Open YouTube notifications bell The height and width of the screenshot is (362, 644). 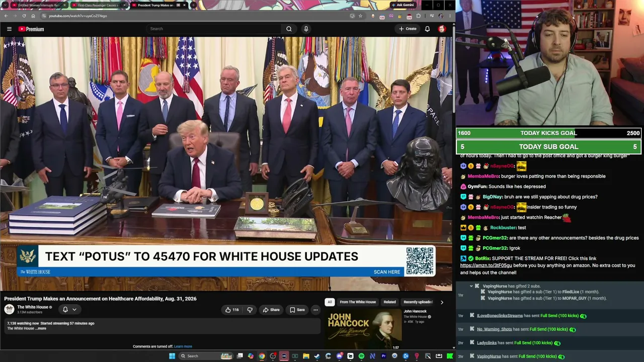[427, 29]
